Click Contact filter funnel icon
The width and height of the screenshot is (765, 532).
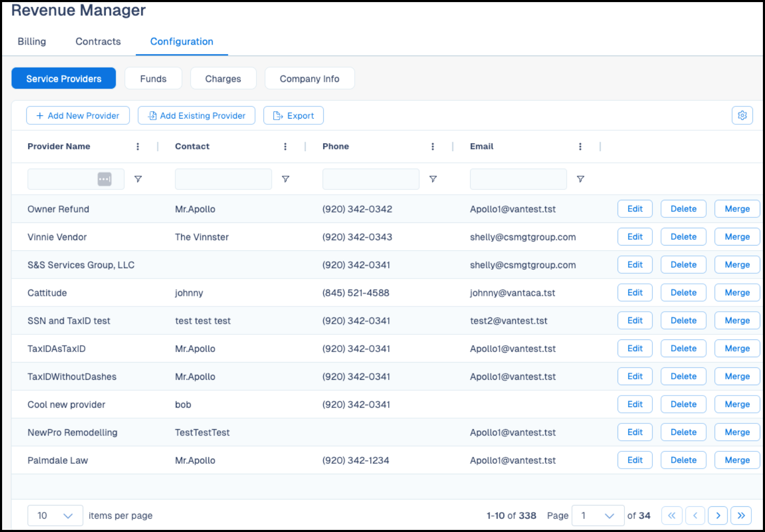pos(285,179)
